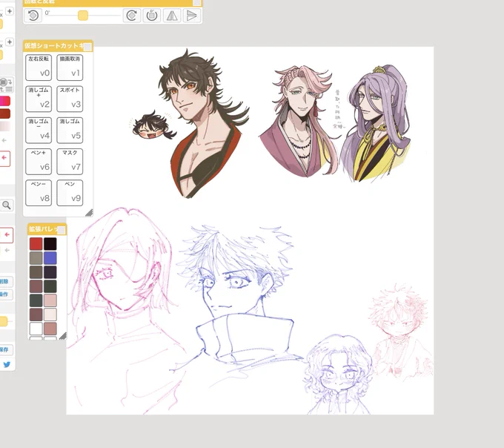Pick the dusty rose swatch in seventh row
504x448 pixels.
[50, 329]
